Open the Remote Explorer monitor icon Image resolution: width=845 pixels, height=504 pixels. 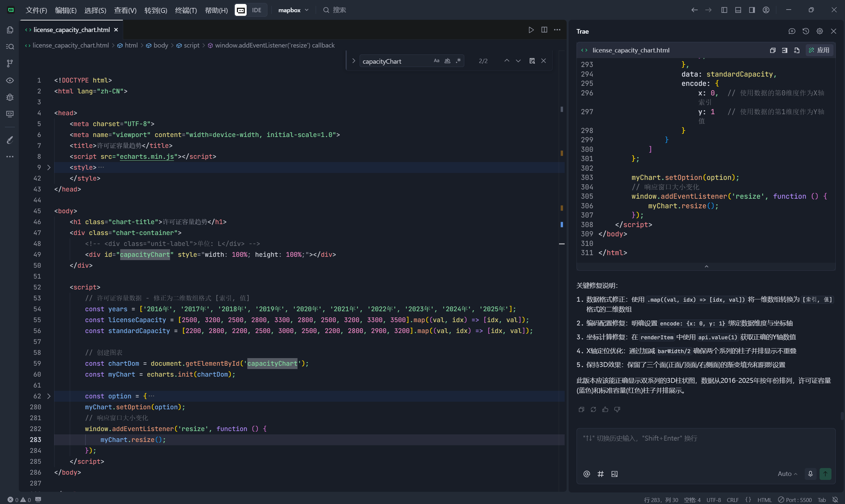click(10, 114)
